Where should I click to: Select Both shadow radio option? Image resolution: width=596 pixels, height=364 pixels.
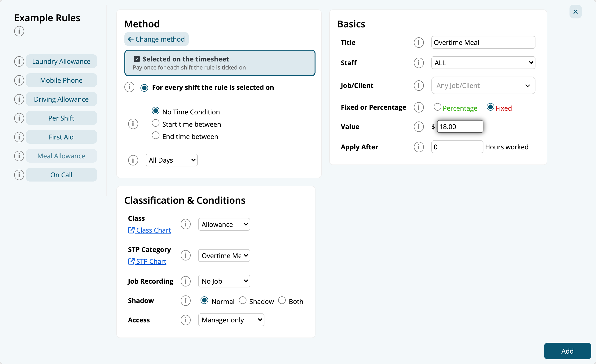click(282, 300)
